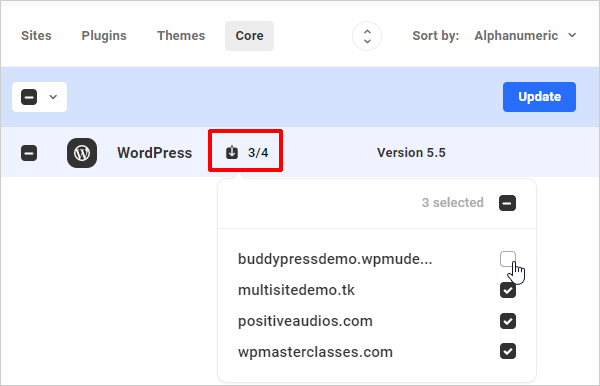Uncheck the wpmasterclasses.com checkbox

(x=508, y=351)
